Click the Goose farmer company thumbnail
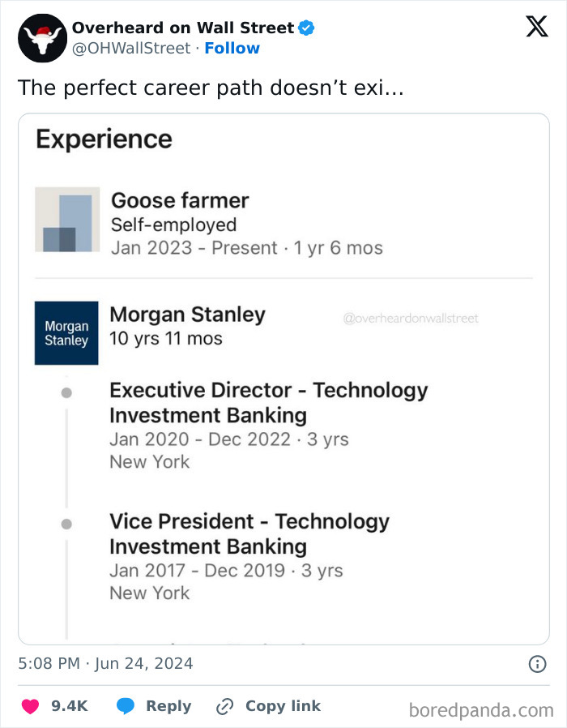The height and width of the screenshot is (728, 567). (x=66, y=220)
